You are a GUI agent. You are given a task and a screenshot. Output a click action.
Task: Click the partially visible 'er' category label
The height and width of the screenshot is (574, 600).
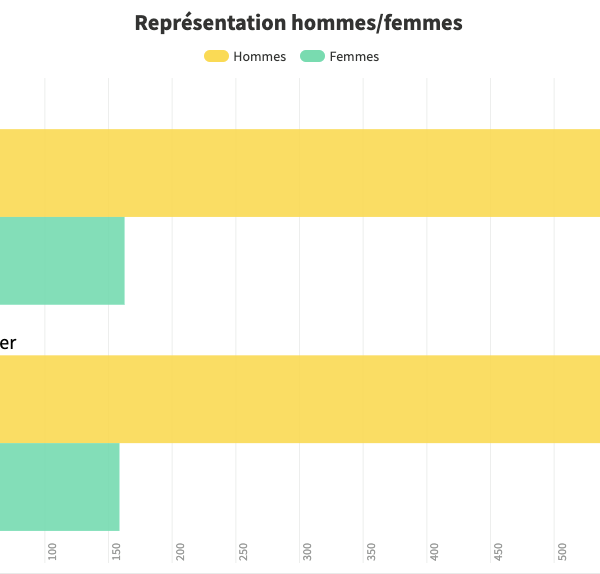7,343
